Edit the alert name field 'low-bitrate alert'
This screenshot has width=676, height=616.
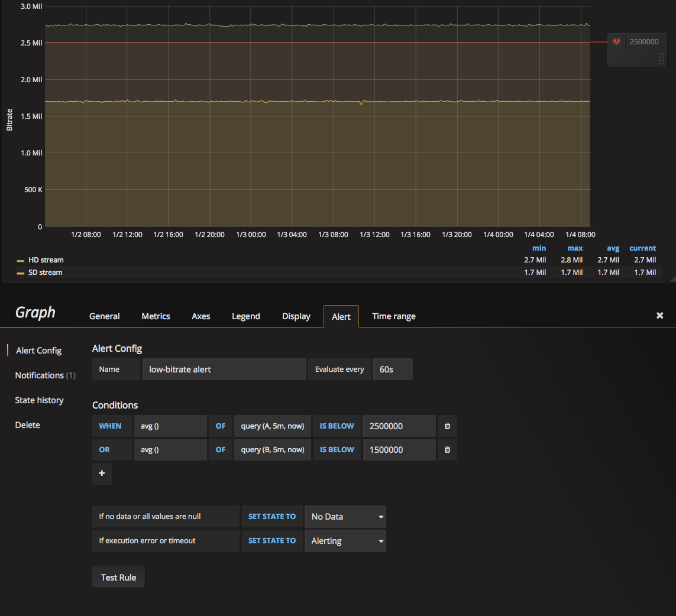(x=224, y=369)
